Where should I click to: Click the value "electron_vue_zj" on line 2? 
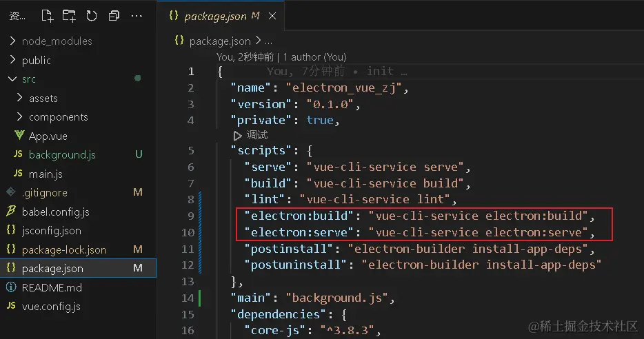point(344,88)
